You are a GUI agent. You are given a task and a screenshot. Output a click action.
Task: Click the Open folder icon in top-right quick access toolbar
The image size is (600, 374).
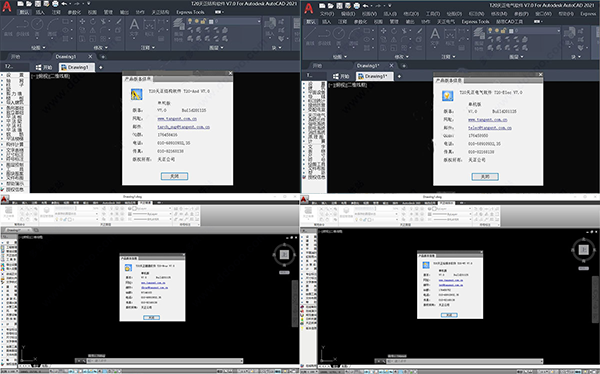330,5
